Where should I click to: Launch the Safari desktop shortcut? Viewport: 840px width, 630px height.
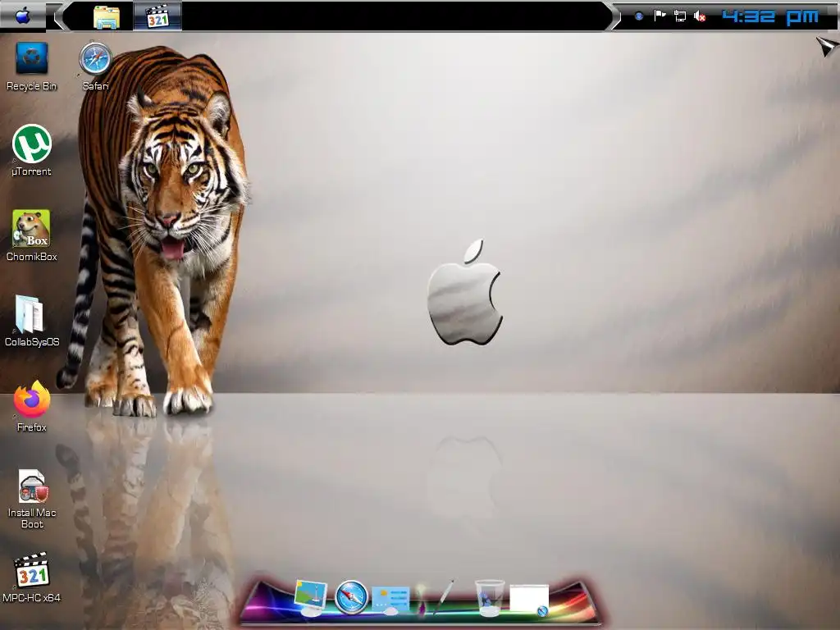click(95, 58)
